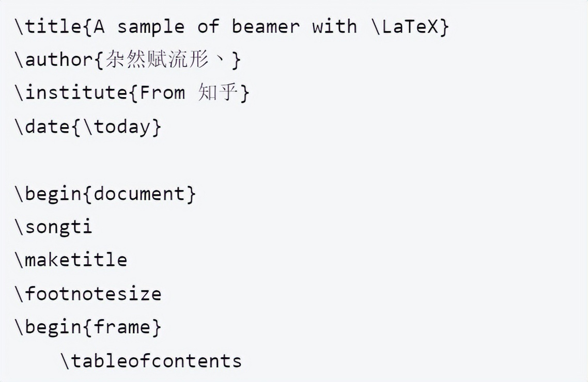Click the \institute command

point(71,92)
